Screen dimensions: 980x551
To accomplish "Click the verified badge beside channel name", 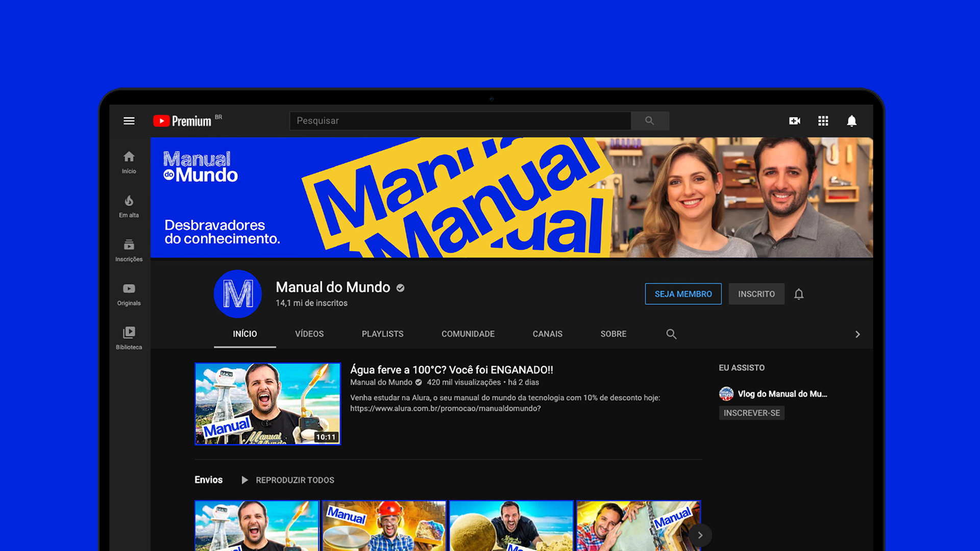I will [x=401, y=288].
